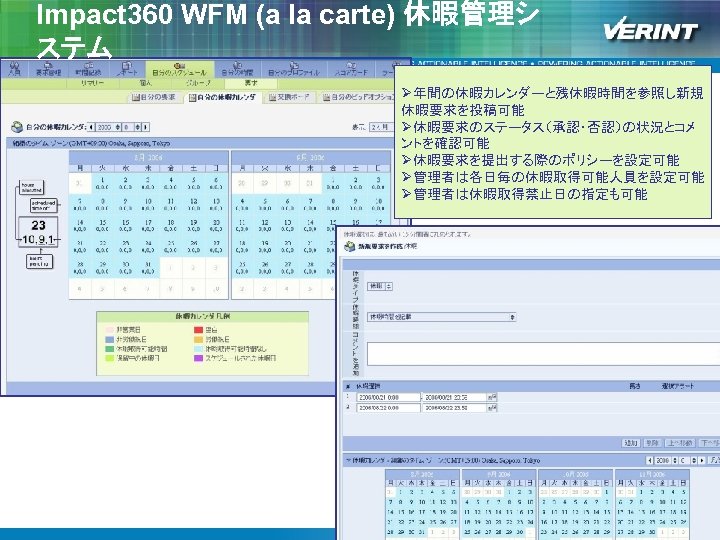Go to previous period in dialog calendar
Viewport: 720px width, 540px height.
pyautogui.click(x=650, y=460)
